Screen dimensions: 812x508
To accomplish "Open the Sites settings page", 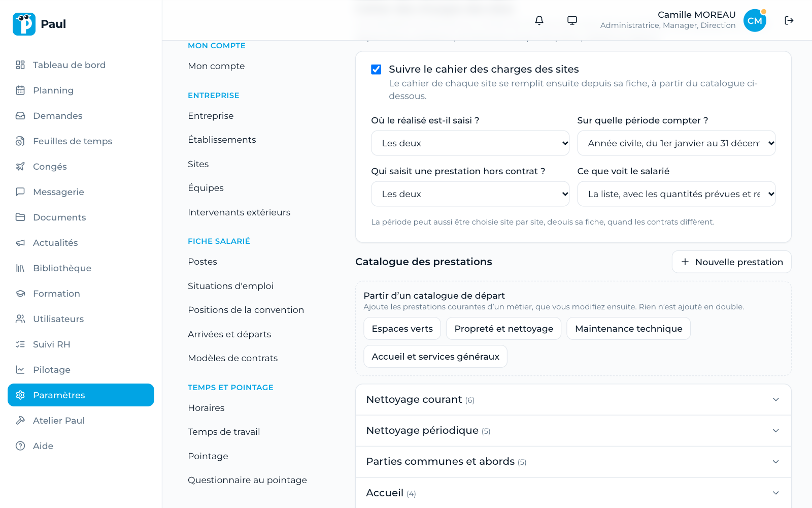I will click(x=198, y=164).
